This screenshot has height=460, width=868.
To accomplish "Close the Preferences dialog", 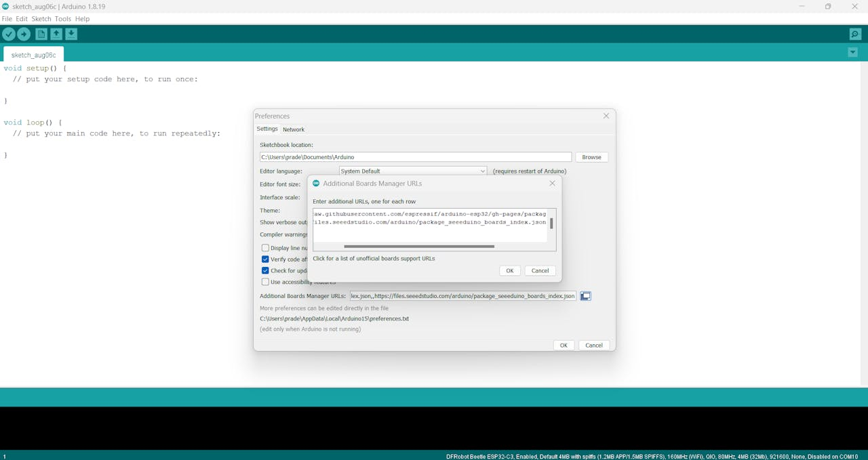I will [x=606, y=116].
